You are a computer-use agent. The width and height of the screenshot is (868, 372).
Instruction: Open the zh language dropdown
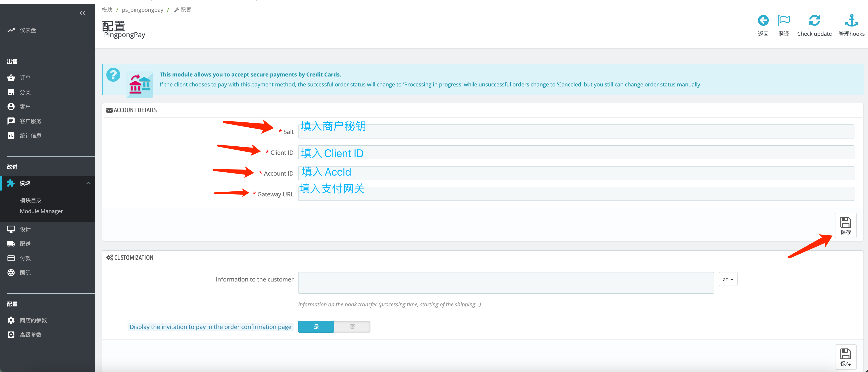coord(728,279)
